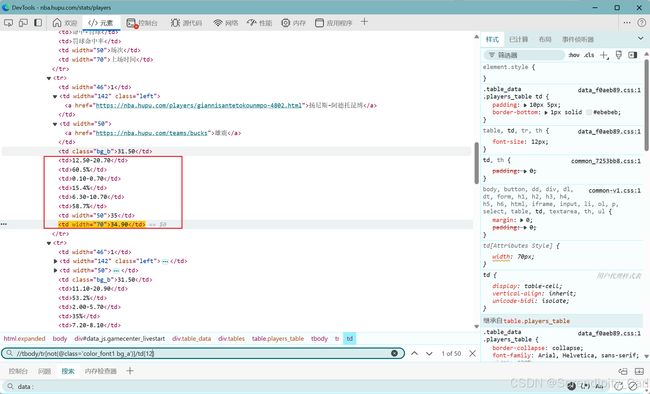Expand the second collapsed td width="50" node
Viewport: 650px width, 394px height.
[55, 270]
